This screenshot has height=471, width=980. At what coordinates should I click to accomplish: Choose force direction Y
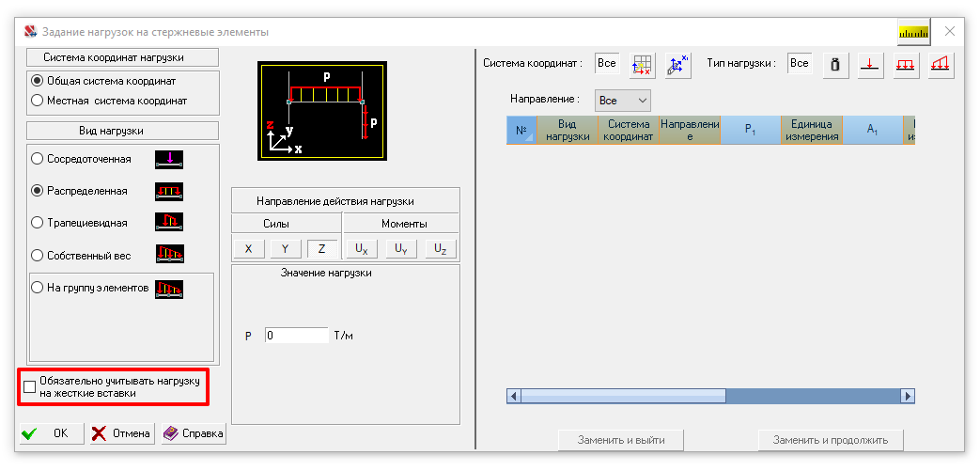285,248
